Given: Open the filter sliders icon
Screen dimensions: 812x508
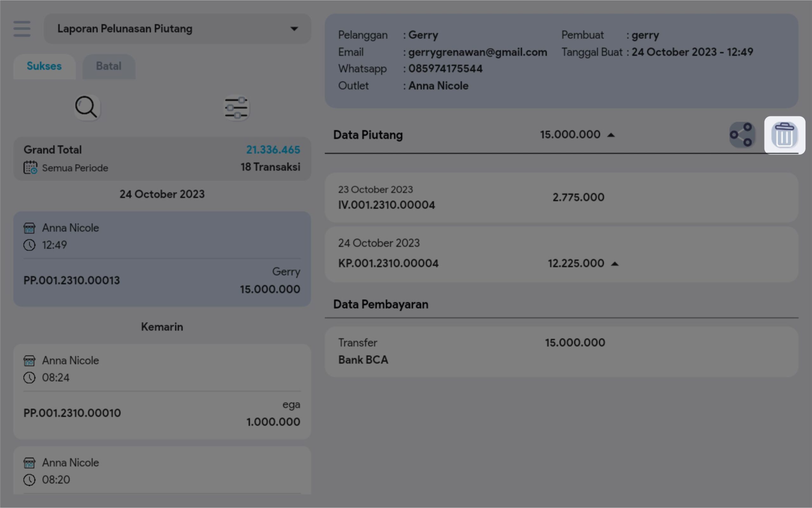Looking at the screenshot, I should coord(236,108).
